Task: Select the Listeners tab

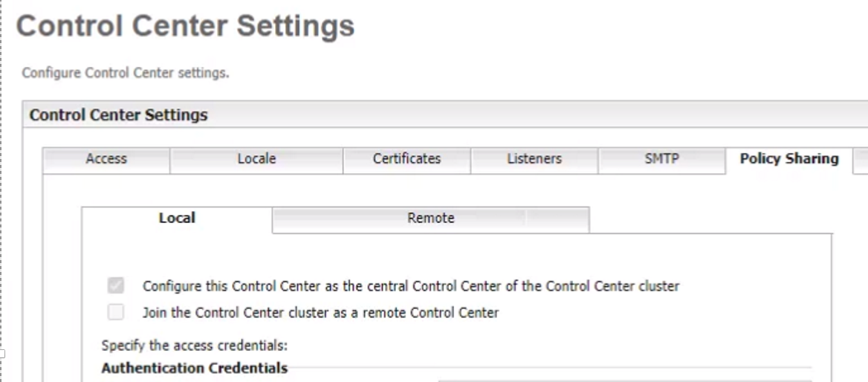Action: tap(534, 159)
